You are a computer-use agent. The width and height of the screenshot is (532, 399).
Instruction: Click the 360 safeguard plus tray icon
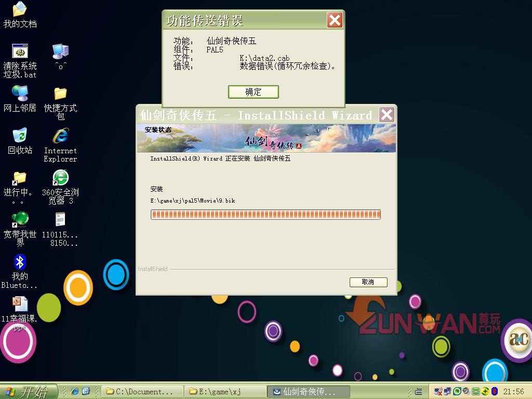[x=485, y=392]
